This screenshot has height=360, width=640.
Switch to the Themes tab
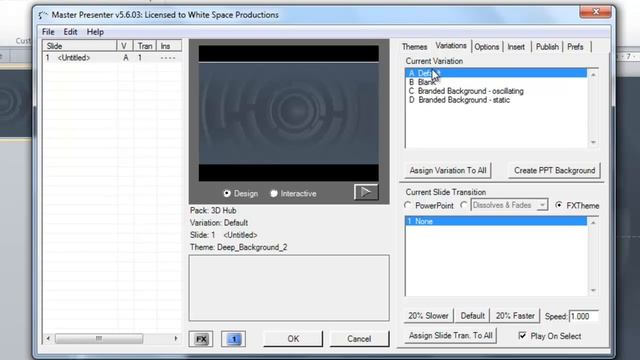point(414,47)
